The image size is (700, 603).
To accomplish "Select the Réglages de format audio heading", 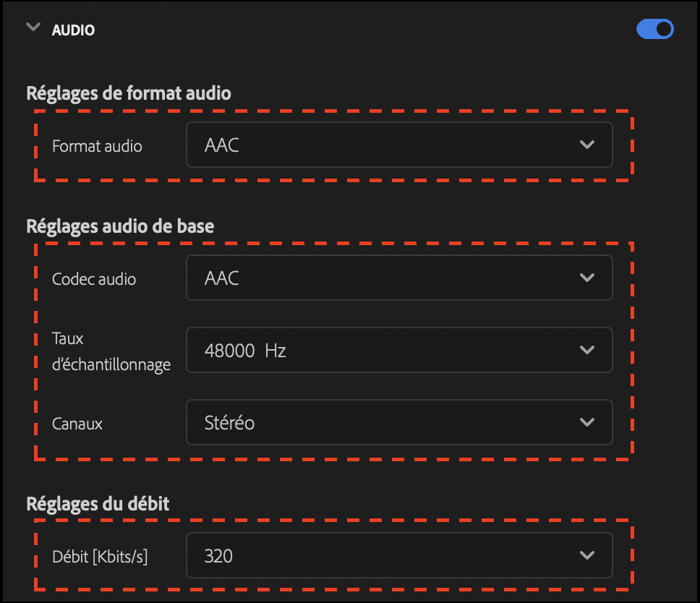I will 128,93.
